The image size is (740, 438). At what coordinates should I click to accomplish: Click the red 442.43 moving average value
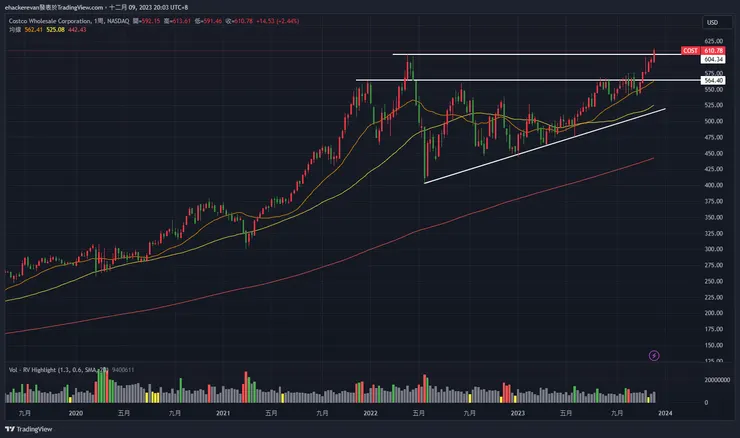(x=77, y=29)
